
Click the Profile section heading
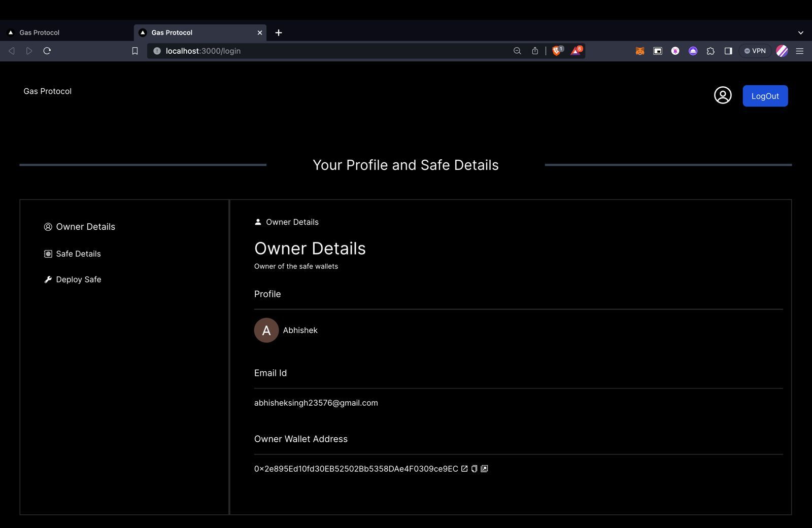267,294
